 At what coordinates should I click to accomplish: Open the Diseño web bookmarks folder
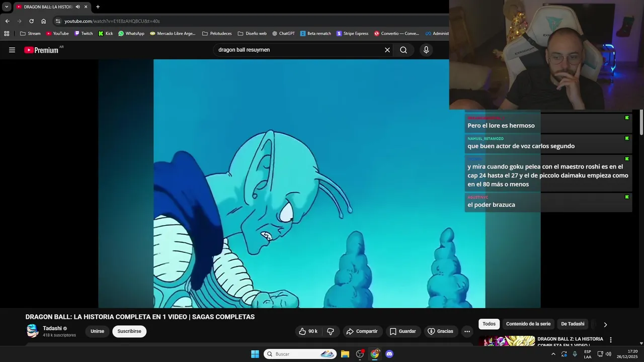pos(252,34)
